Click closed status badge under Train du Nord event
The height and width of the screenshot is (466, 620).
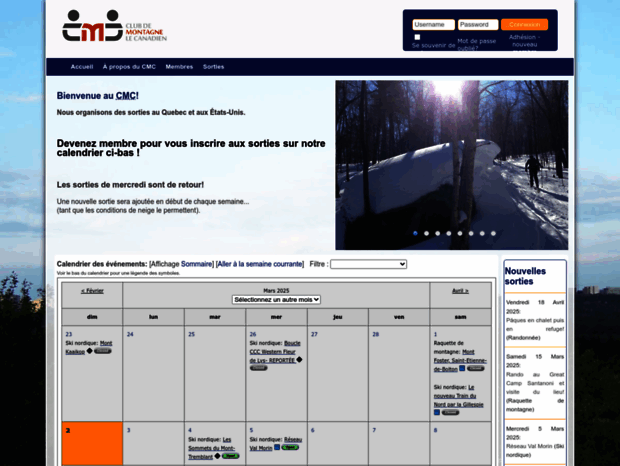click(450, 413)
